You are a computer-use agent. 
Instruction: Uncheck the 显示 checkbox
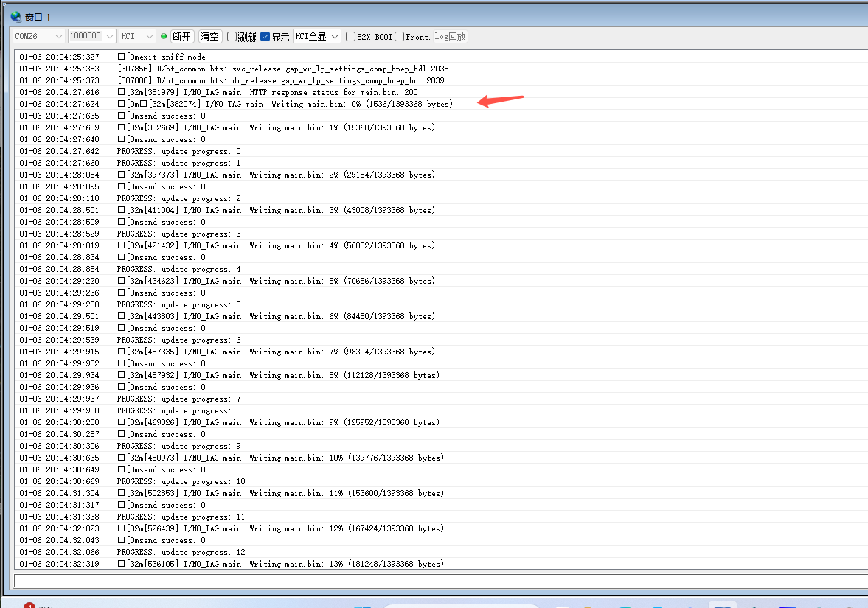(x=265, y=37)
